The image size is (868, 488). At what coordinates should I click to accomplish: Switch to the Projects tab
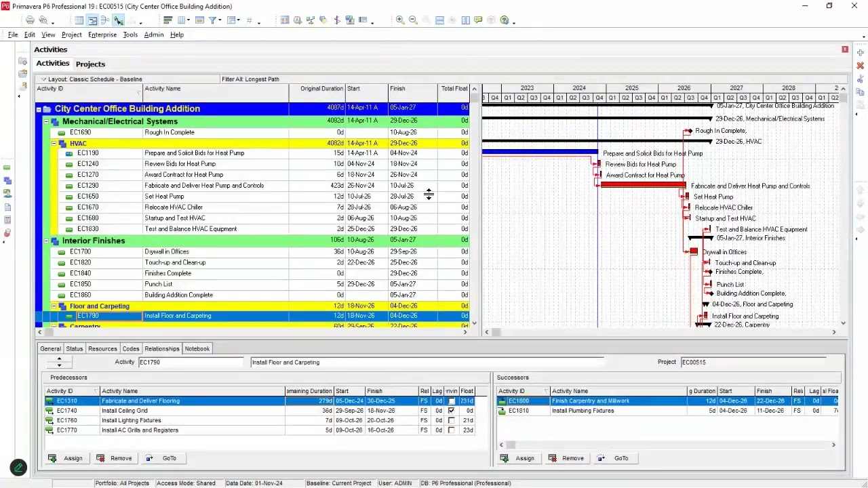tap(90, 64)
